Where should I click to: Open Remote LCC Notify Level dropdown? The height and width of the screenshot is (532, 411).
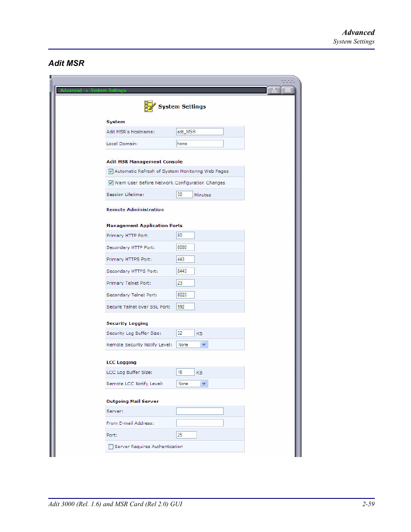[192, 383]
